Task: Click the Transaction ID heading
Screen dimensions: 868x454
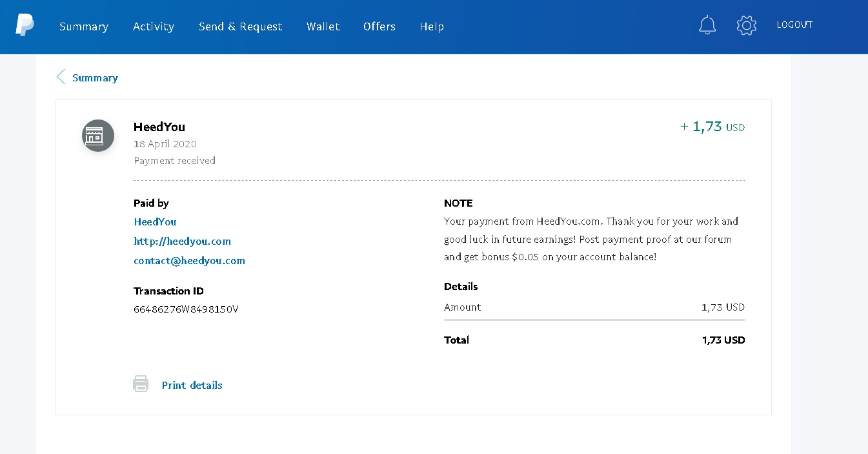Action: (x=168, y=291)
